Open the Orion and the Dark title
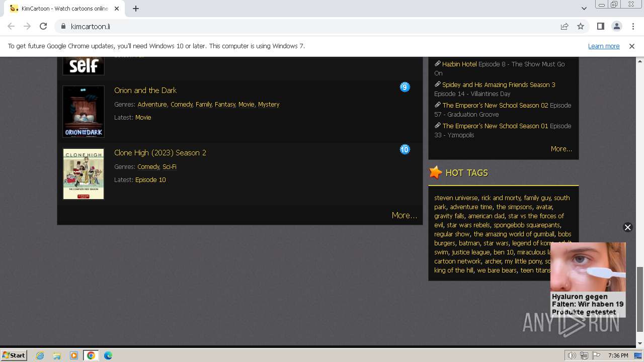Screen dimensions: 644x362 pyautogui.click(x=145, y=90)
